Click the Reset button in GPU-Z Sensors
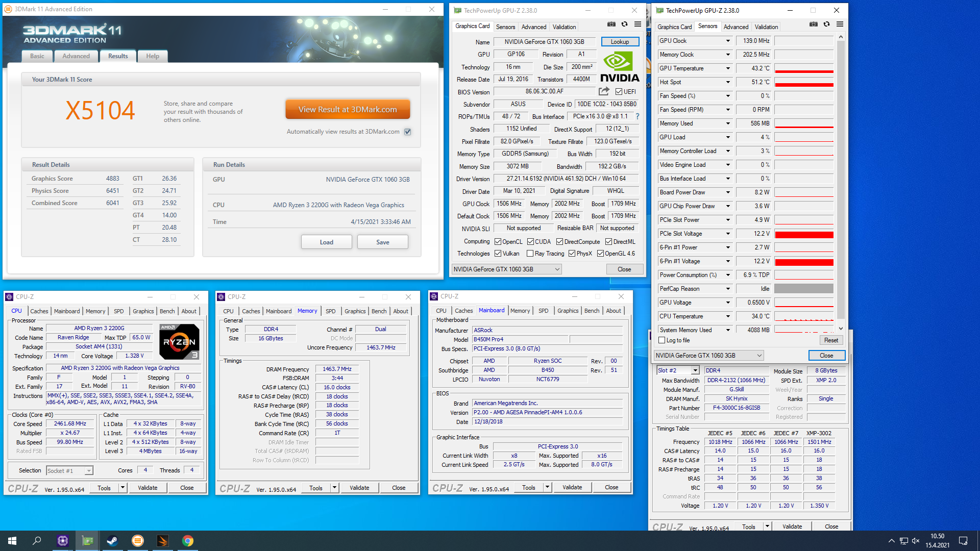The height and width of the screenshot is (551, 980). 831,340
